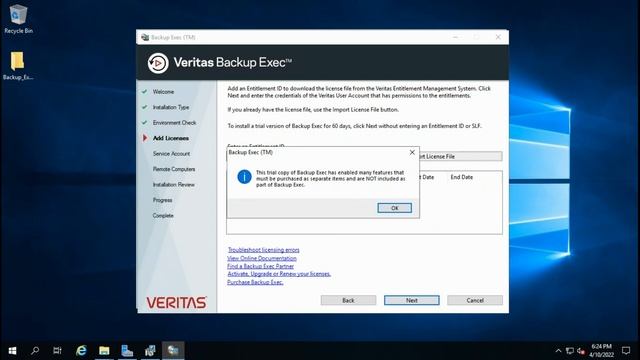Open Server Manager from the taskbar
Screen dimensions: 640x360
click(127, 351)
